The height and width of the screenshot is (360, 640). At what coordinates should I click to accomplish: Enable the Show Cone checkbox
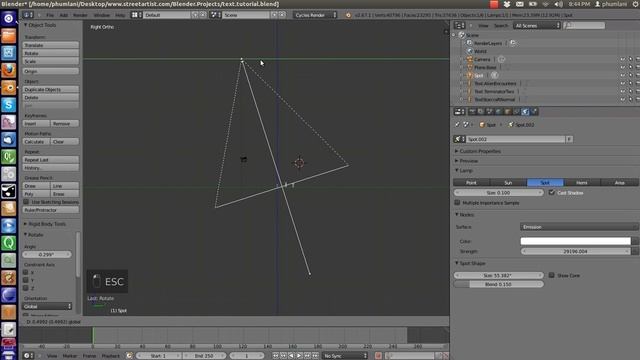coord(552,275)
